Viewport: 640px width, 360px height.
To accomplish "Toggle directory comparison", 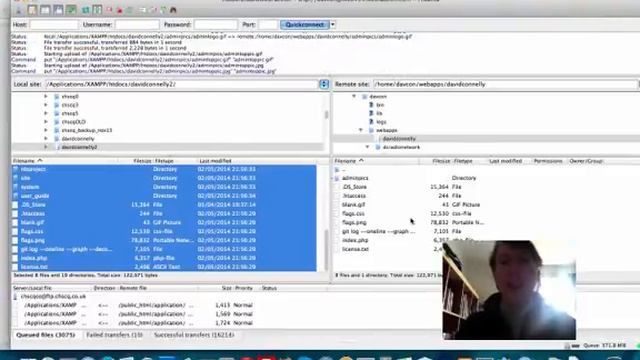I will pyautogui.click(x=153, y=10).
